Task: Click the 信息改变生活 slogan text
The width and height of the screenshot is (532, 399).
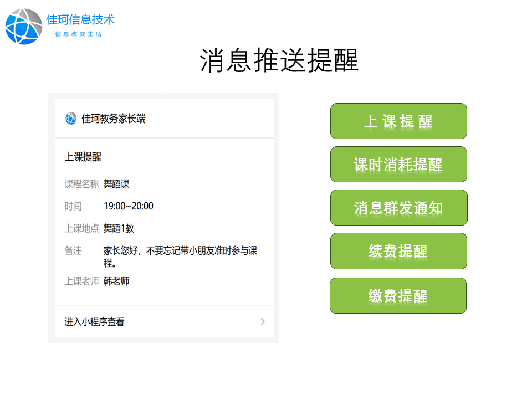Action: tap(78, 34)
